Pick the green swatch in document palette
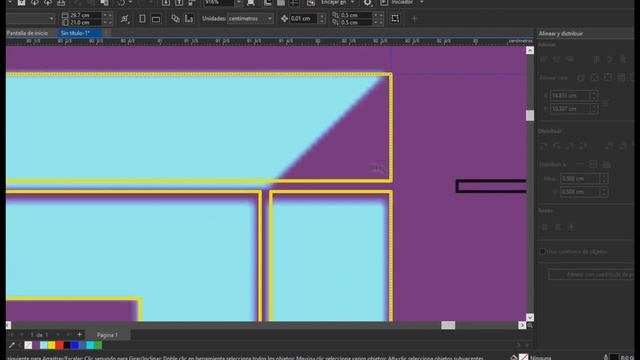 click(x=98, y=345)
